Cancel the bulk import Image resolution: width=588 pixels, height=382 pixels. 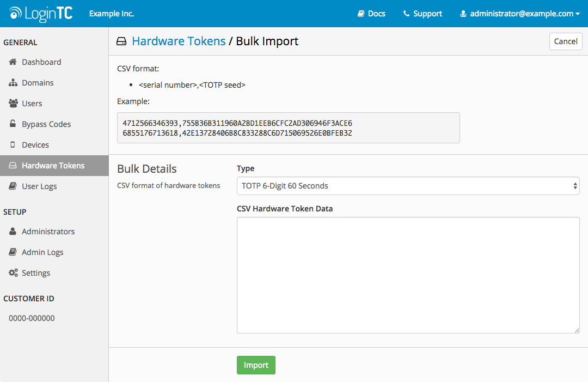(x=566, y=41)
